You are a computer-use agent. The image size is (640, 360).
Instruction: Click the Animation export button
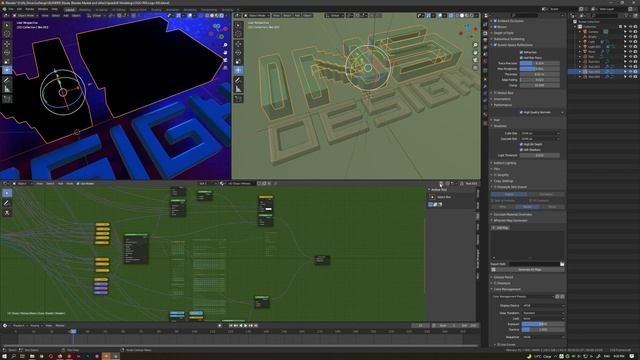pos(546,194)
